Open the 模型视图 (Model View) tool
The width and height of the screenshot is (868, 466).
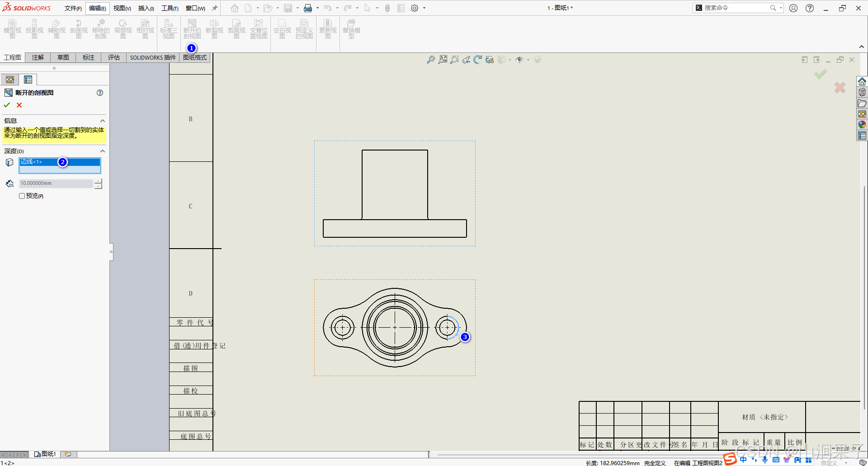(12, 29)
